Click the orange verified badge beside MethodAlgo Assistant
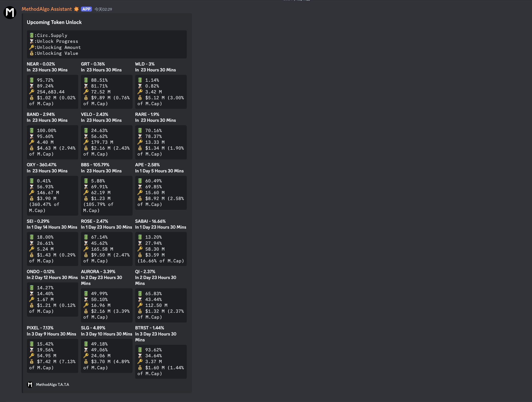The image size is (532, 402). tap(76, 9)
